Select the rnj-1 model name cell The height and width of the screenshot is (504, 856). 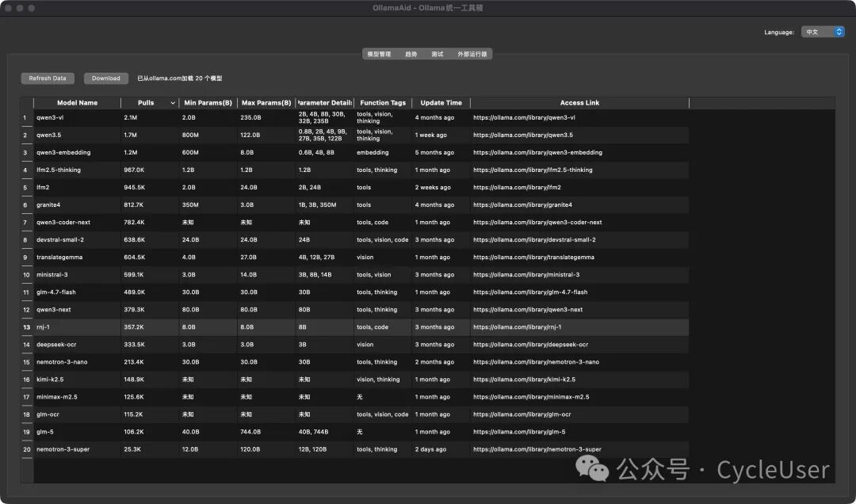pyautogui.click(x=77, y=327)
